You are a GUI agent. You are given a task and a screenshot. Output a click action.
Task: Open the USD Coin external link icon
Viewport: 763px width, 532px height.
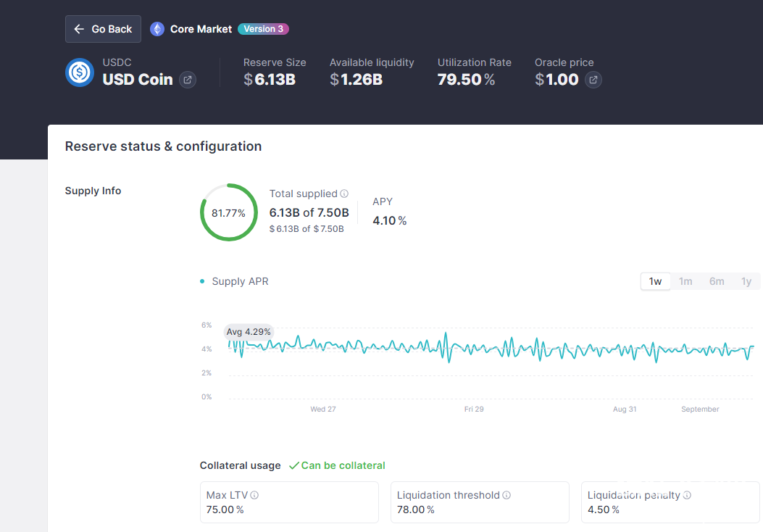[187, 80]
